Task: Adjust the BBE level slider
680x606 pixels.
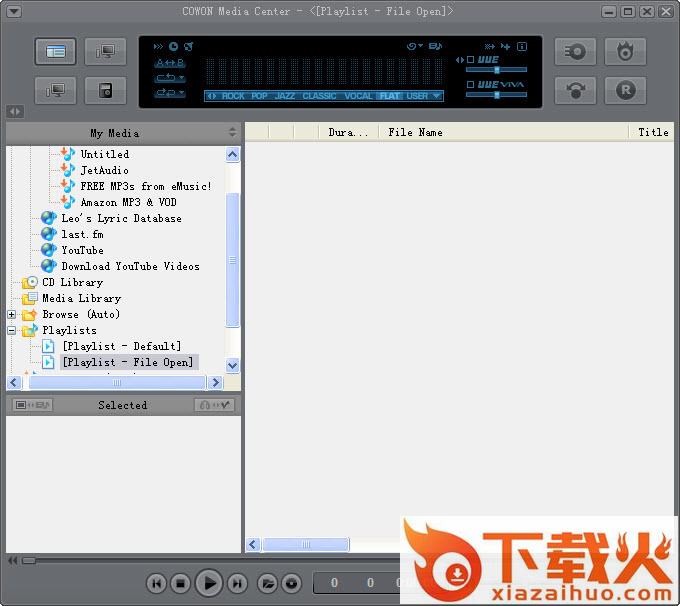Action: 497,70
